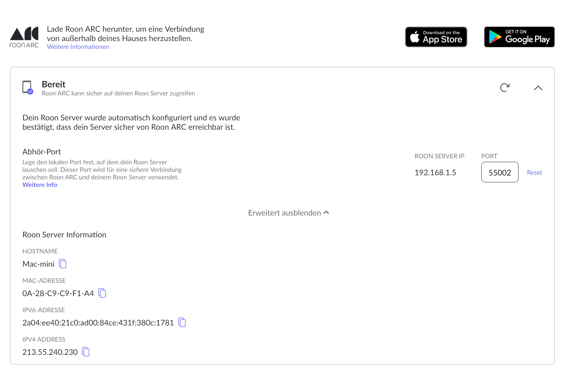The height and width of the screenshot is (392, 584).
Task: Collapse the Bereit status panel
Action: click(538, 88)
